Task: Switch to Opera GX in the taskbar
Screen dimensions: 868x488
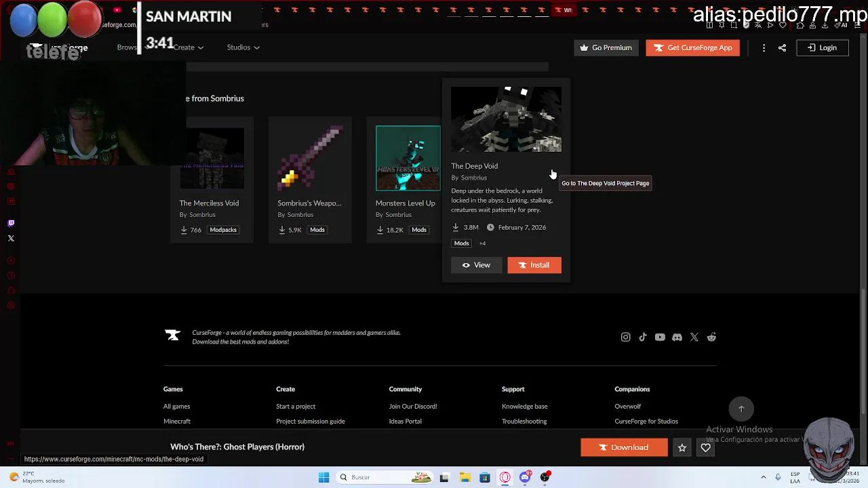Action: point(505,477)
